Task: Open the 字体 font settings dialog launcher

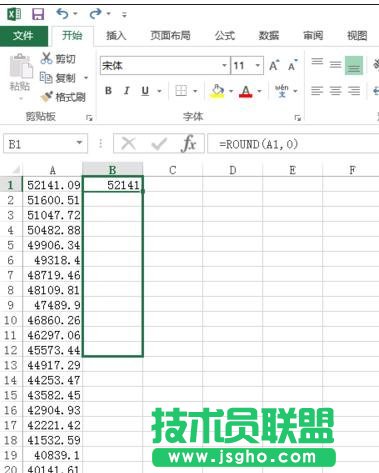Action: coord(297,117)
